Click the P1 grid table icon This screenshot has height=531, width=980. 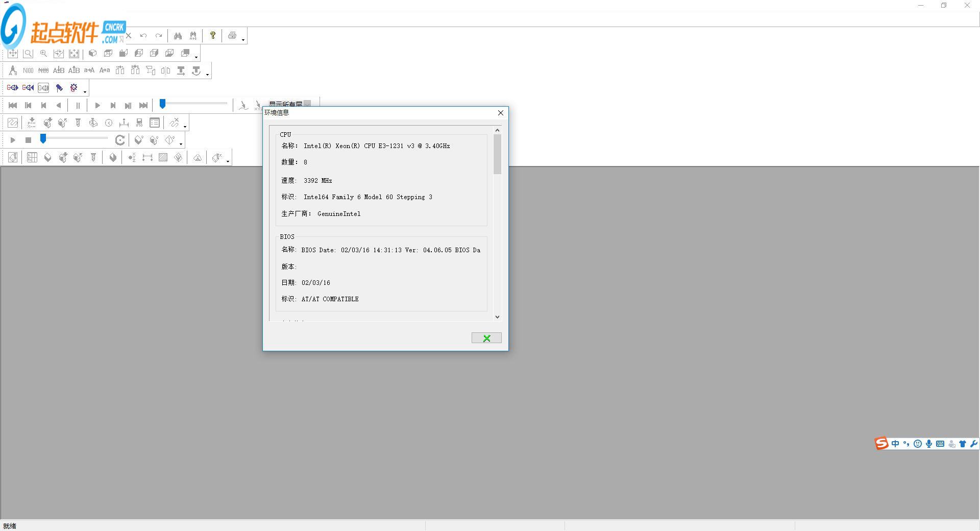click(x=32, y=157)
